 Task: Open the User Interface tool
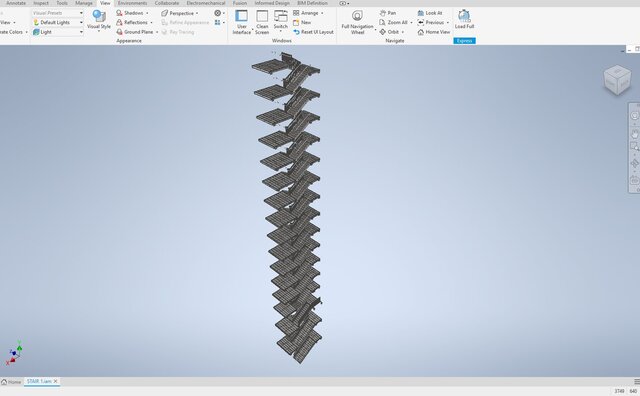pyautogui.click(x=242, y=22)
